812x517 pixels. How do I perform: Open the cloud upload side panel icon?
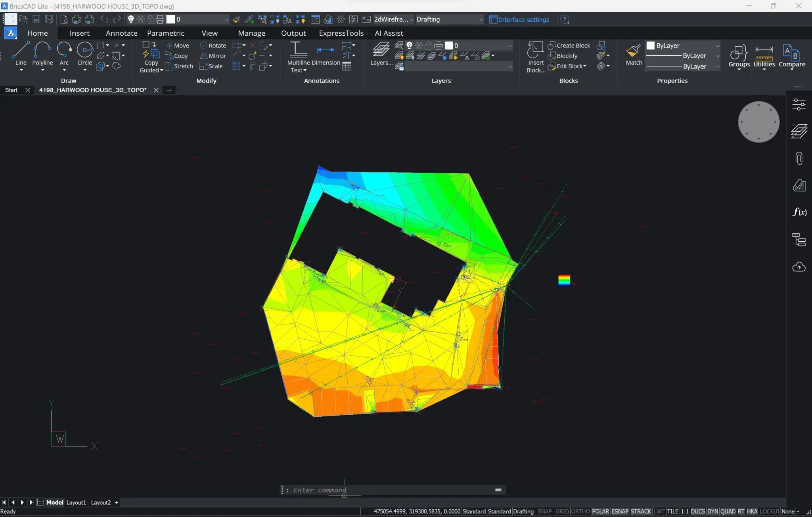point(799,267)
